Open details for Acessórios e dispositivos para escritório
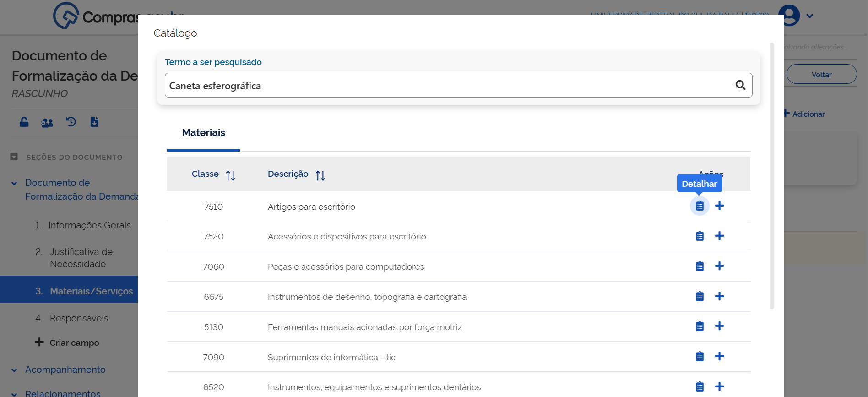Viewport: 868px width, 397px height. point(700,236)
